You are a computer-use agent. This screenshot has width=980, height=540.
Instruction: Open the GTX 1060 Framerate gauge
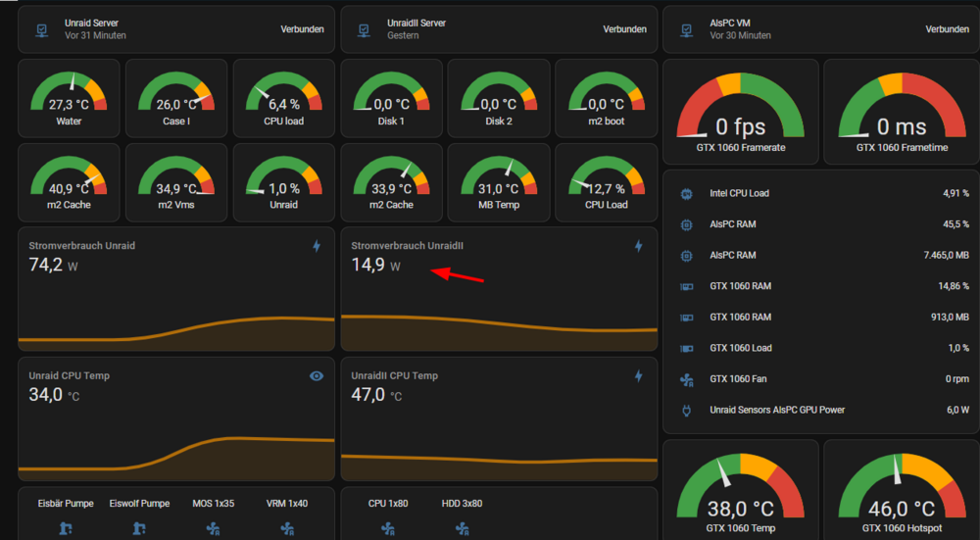(741, 112)
